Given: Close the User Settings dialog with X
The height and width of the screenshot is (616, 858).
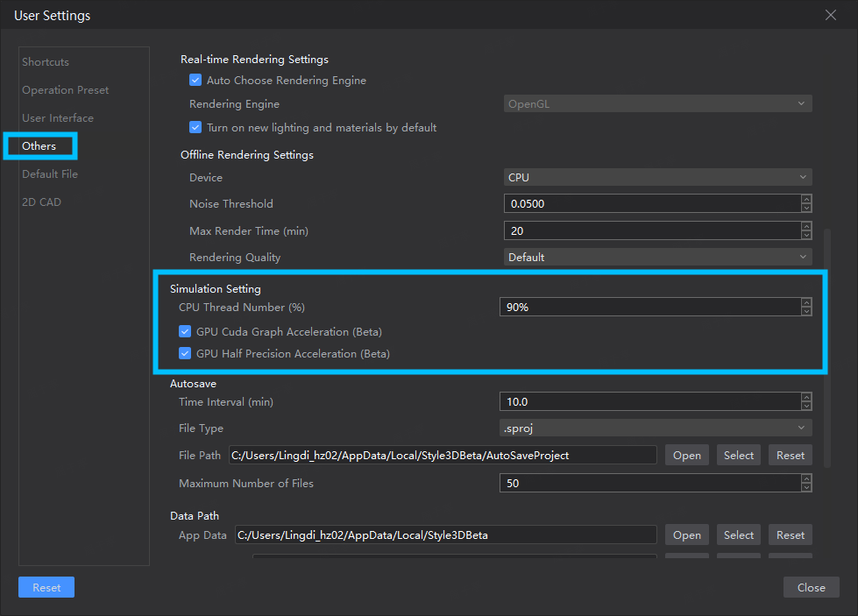Looking at the screenshot, I should (831, 15).
